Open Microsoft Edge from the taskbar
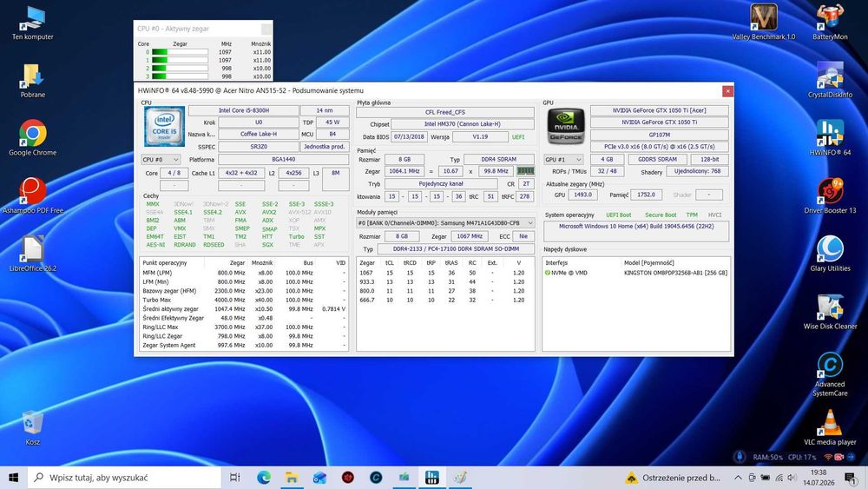 pyautogui.click(x=264, y=478)
